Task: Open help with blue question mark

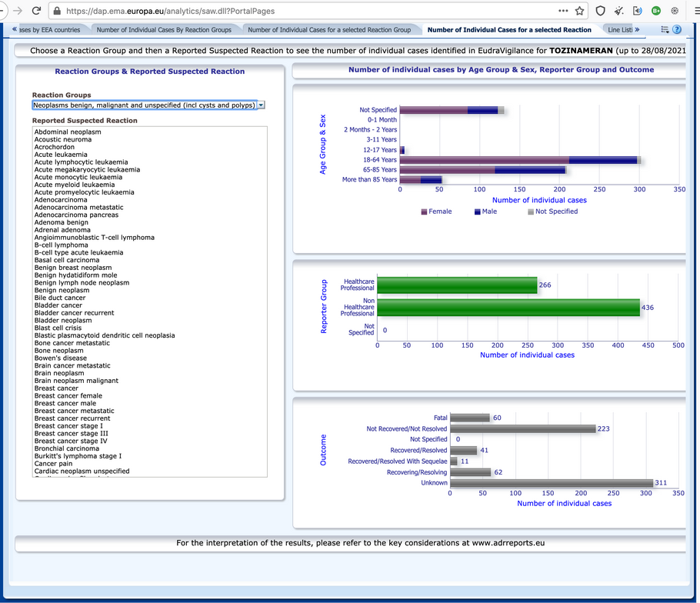Action: coord(677,29)
